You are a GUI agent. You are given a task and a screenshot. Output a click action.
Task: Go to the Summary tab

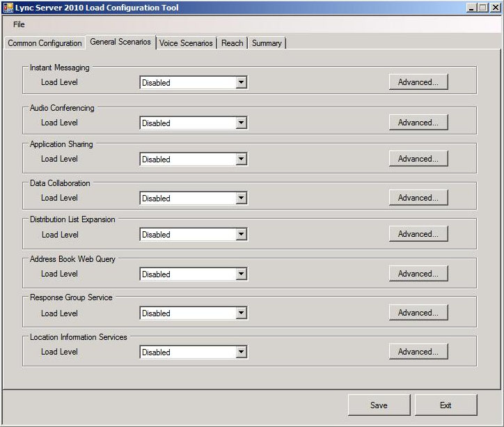267,43
